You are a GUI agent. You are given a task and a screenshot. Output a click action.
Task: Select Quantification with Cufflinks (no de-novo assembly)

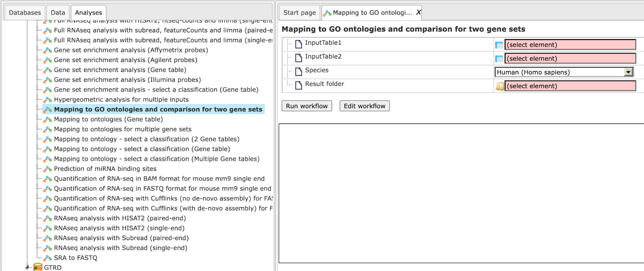(x=163, y=199)
